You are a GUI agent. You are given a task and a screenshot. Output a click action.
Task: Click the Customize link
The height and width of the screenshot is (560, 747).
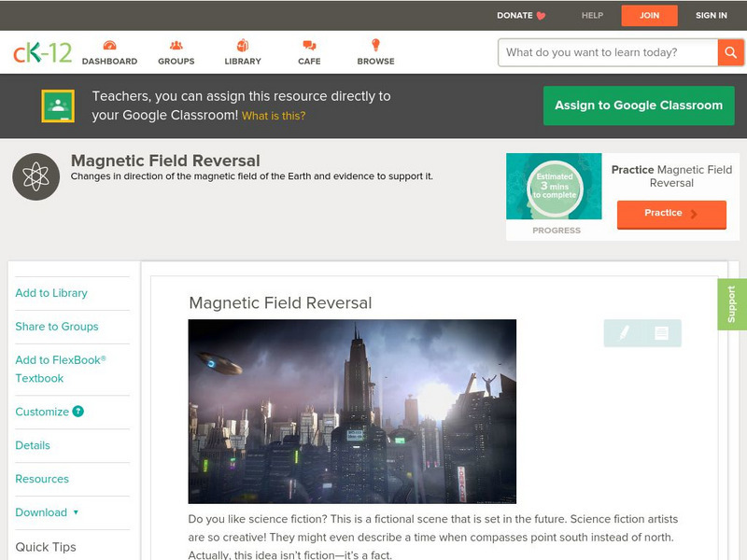[42, 412]
